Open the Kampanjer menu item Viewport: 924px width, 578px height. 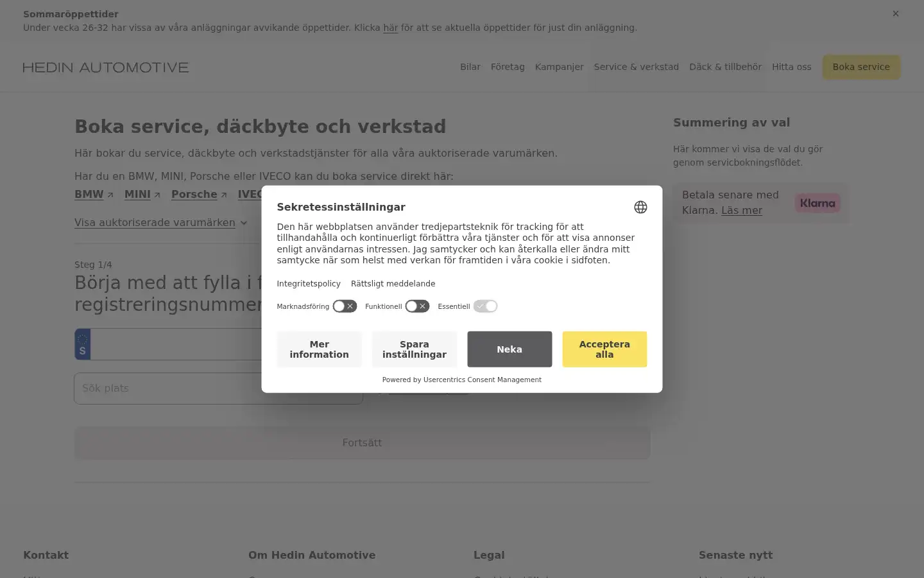coord(560,67)
